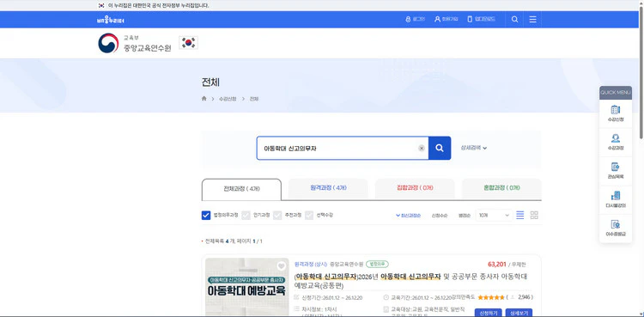
Task: Check the 선택수강 checkbox
Action: point(309,215)
